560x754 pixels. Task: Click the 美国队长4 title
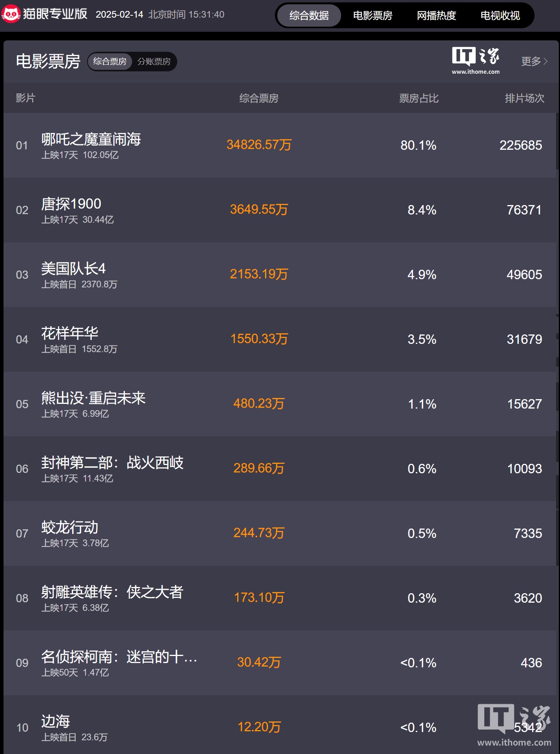coord(73,269)
